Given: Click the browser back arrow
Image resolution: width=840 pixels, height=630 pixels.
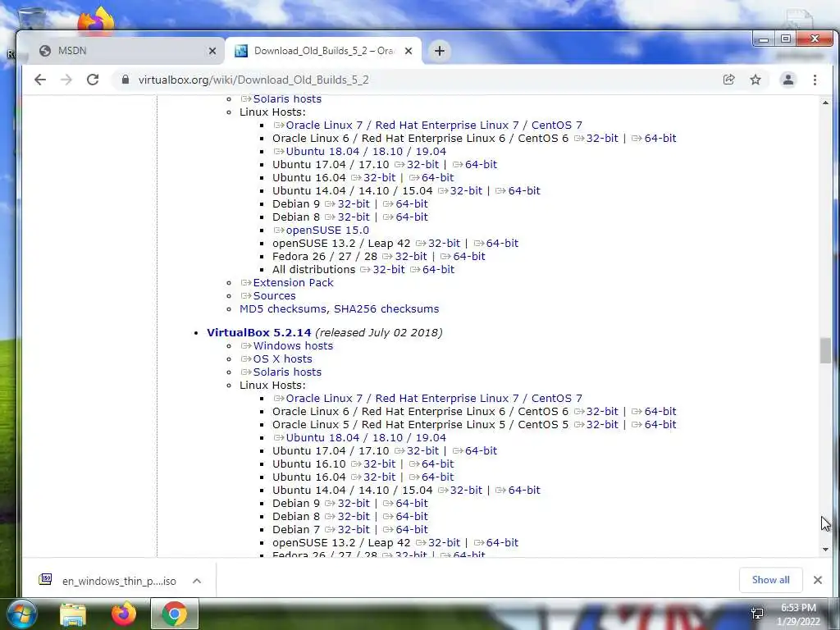Looking at the screenshot, I should click(x=40, y=80).
